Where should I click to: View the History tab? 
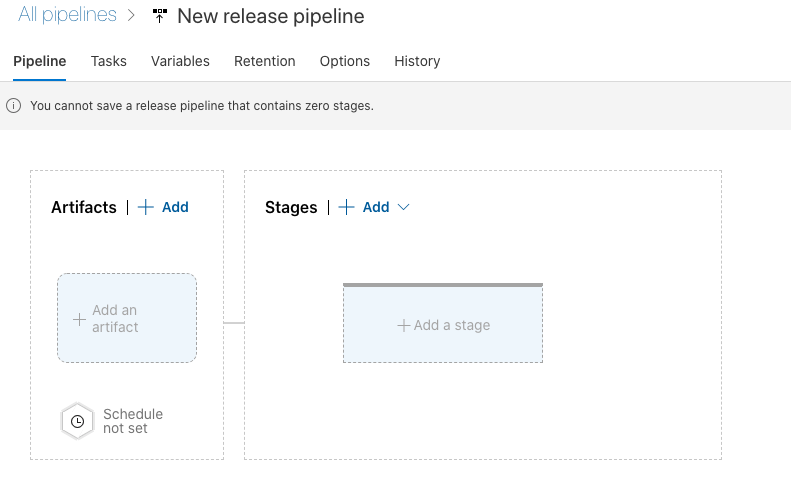point(417,61)
